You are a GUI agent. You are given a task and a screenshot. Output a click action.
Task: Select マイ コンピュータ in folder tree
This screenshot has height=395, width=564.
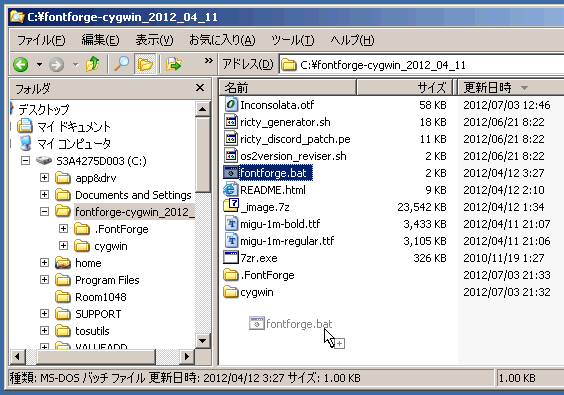[74, 144]
